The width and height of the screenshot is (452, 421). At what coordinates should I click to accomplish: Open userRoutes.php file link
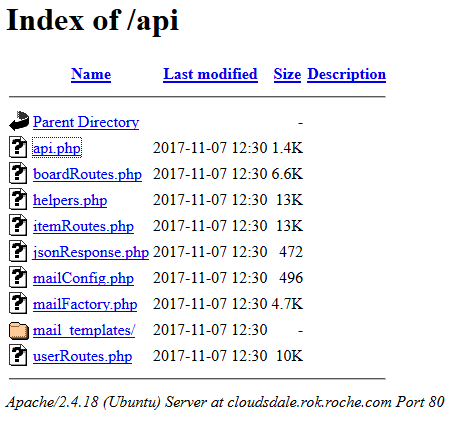click(x=82, y=356)
